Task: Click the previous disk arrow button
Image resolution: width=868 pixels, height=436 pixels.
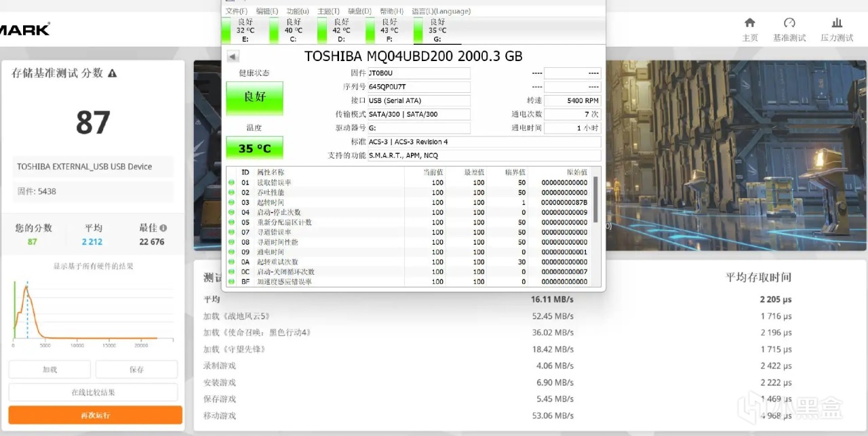Action: [233, 56]
